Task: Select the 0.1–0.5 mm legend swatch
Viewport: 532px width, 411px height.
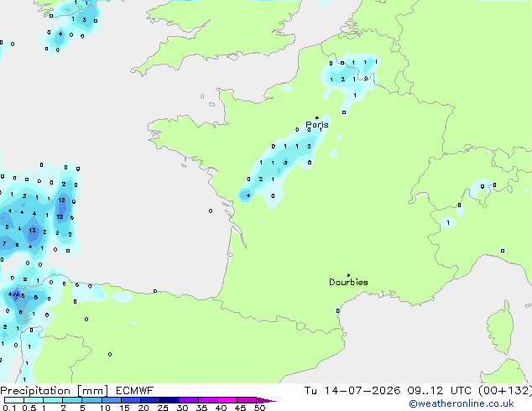Action: [x=14, y=400]
